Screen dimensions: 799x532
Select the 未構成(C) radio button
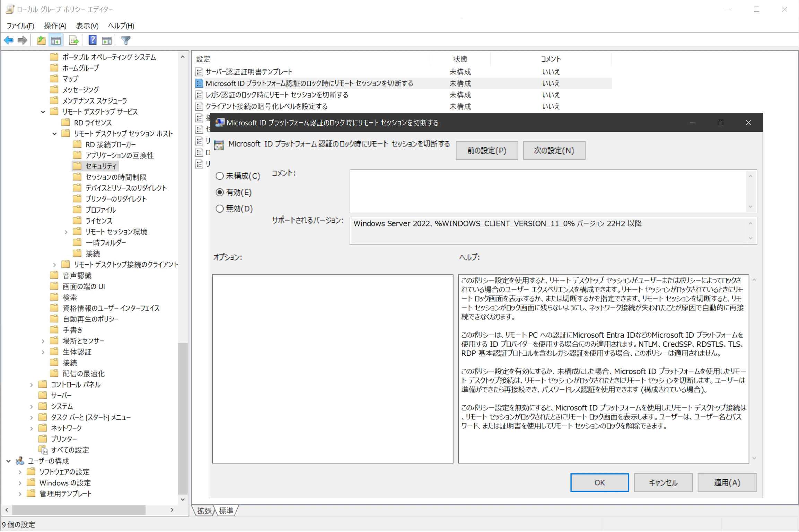(220, 176)
